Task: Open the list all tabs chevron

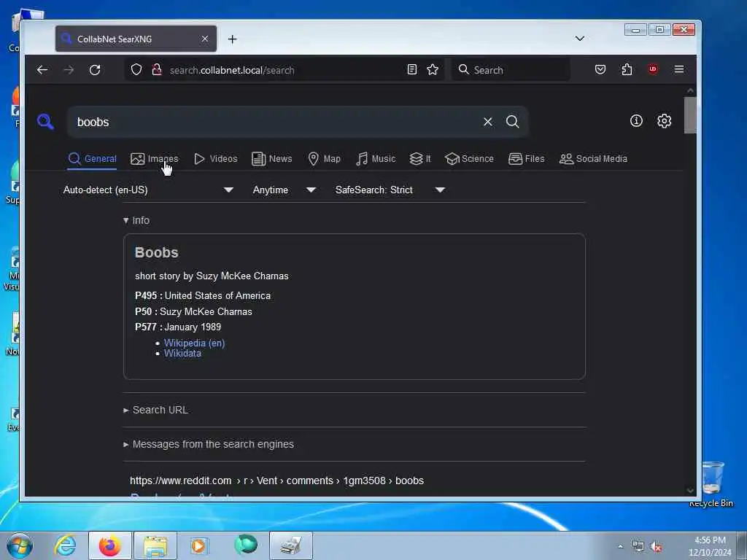Action: 580,39
